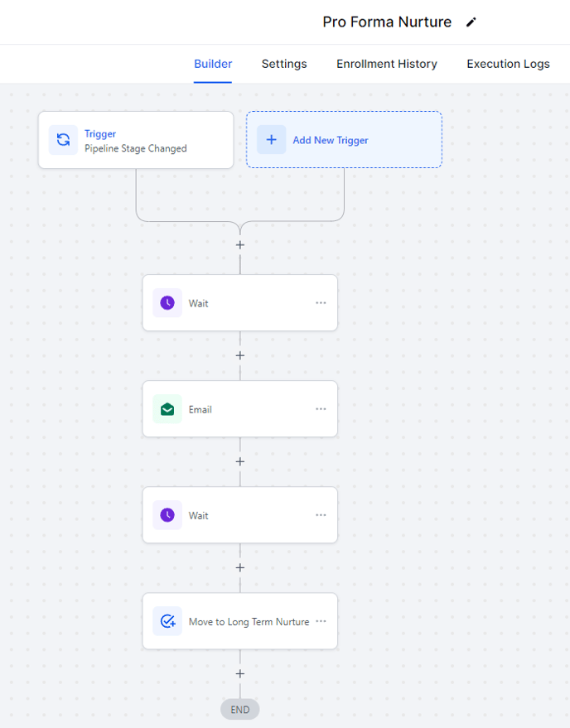Open the Settings tab
The image size is (570, 728).
click(284, 64)
